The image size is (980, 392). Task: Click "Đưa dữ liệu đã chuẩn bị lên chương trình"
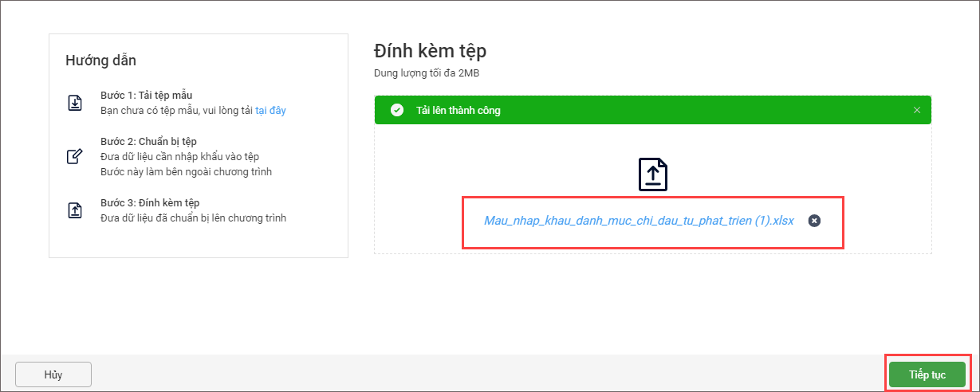193,218
